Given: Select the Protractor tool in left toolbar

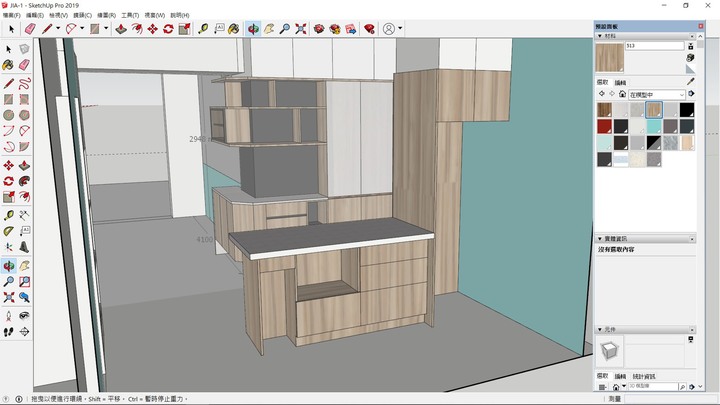Looking at the screenshot, I should [x=8, y=231].
